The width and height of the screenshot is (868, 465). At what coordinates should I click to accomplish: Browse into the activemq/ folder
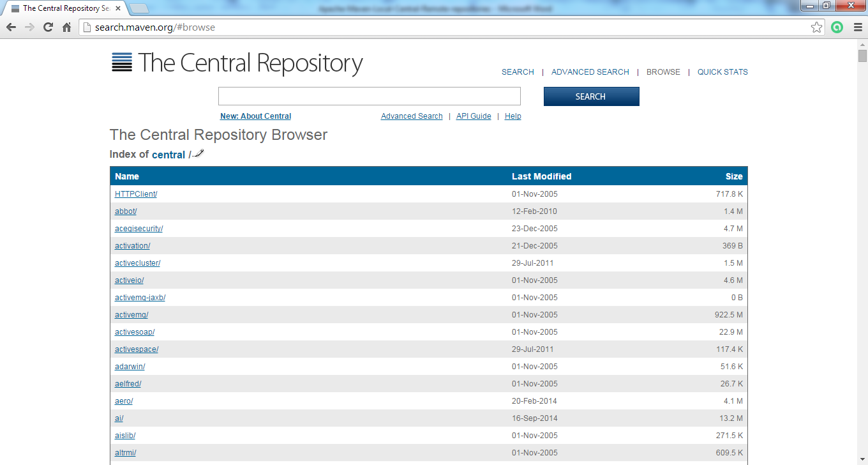[x=131, y=315]
